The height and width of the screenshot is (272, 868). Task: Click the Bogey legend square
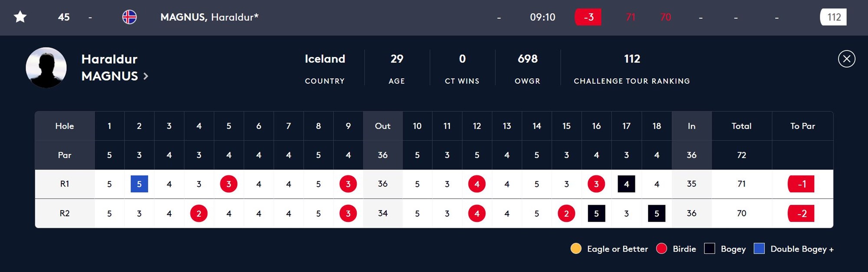pyautogui.click(x=710, y=249)
